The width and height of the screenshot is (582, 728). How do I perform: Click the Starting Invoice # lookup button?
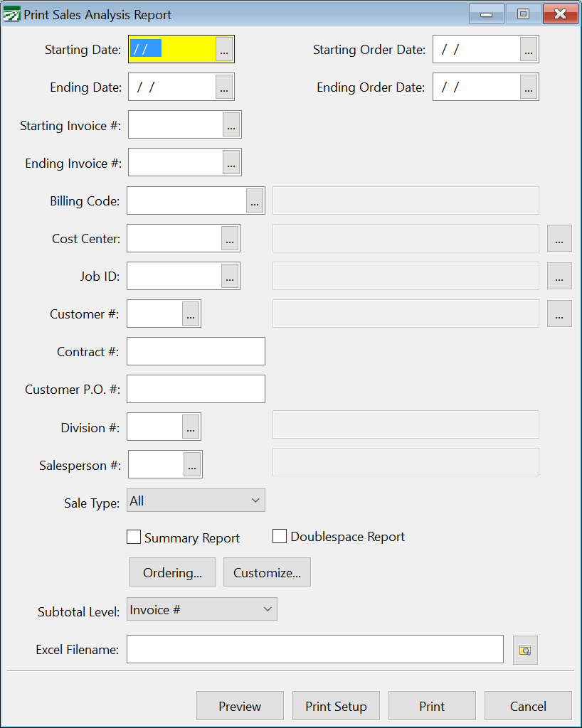(231, 124)
